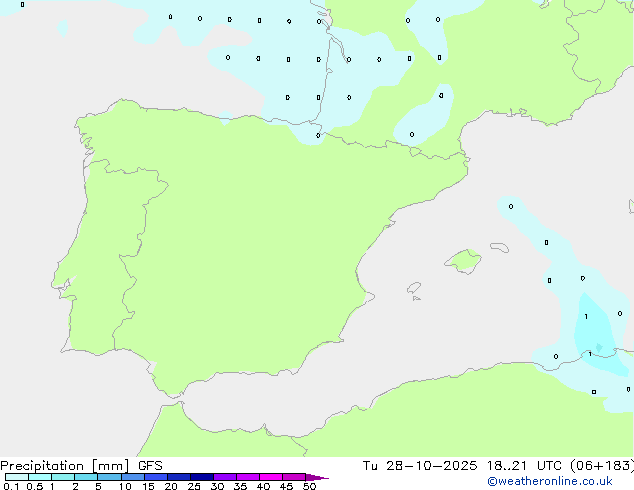Image resolution: width=634 pixels, height=490 pixels.
Task: Click the 'GFS' model label
Action: (150, 466)
